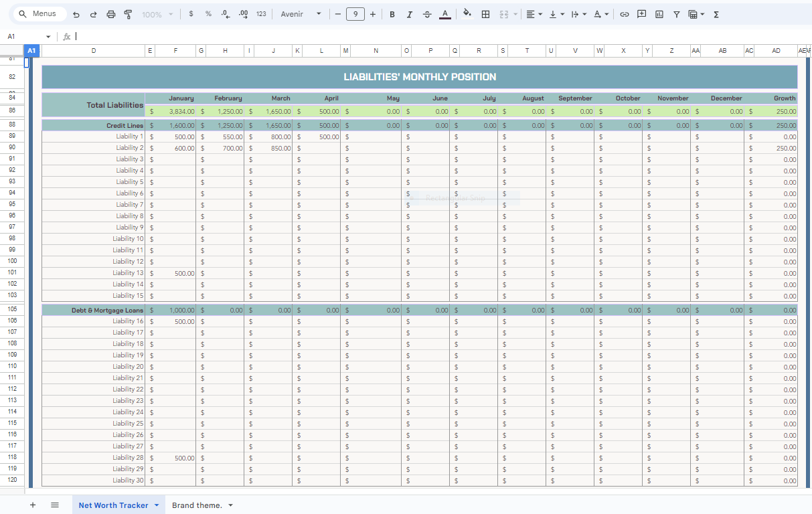The height and width of the screenshot is (514, 812).
Task: Switch to the Brand theme sheet
Action: (x=197, y=505)
